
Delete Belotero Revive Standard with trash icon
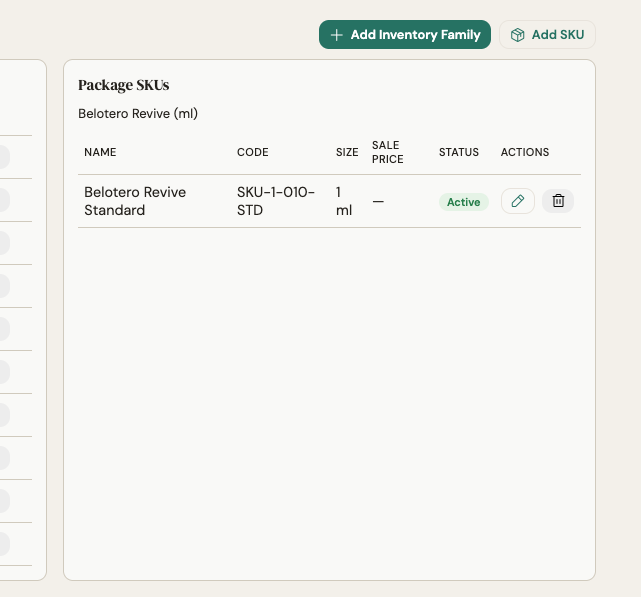[x=558, y=201]
